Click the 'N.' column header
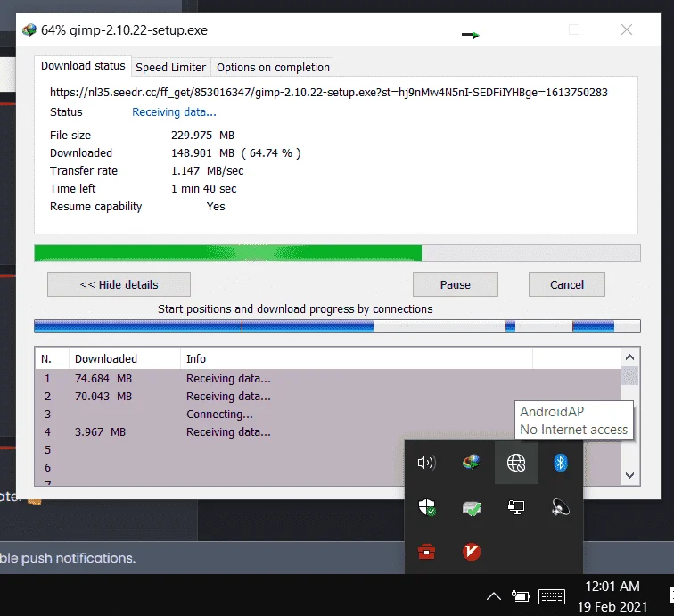The height and width of the screenshot is (616, 674). pos(52,359)
